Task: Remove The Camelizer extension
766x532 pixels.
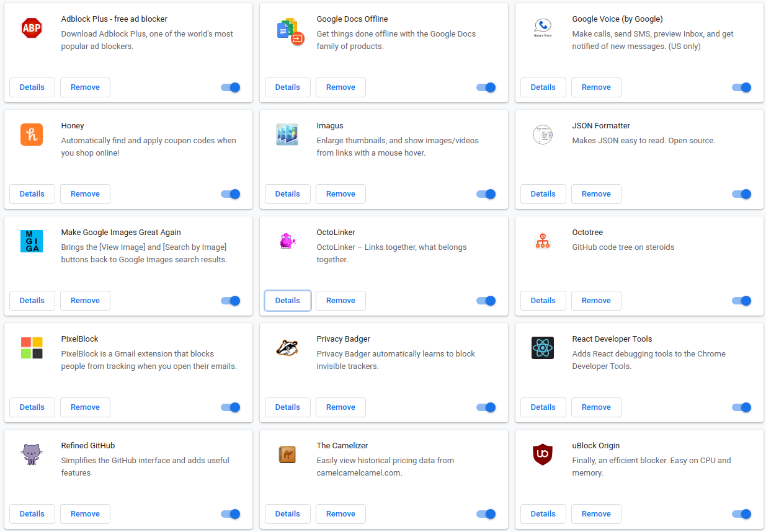Action: coord(341,514)
